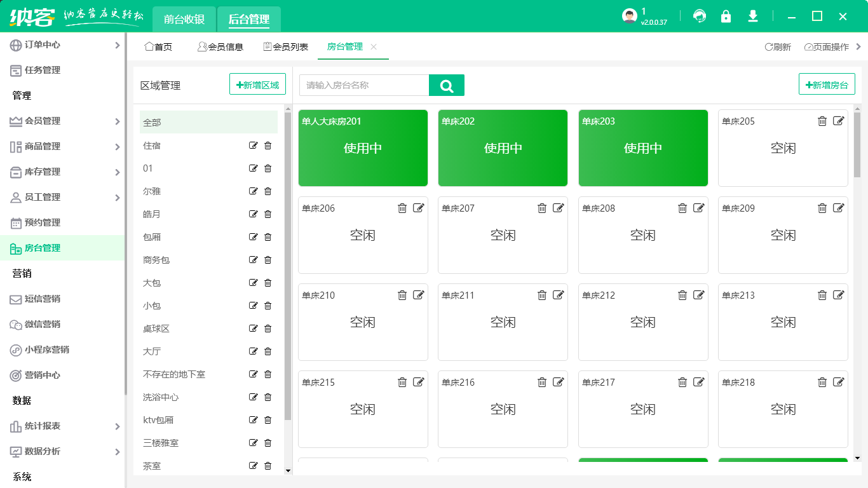Delete room 单床208
868x488 pixels.
(682, 208)
